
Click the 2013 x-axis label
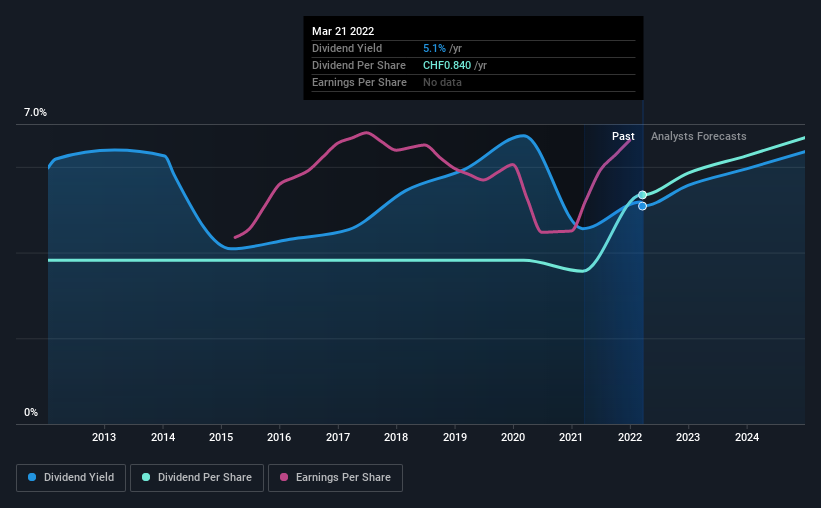coord(104,437)
